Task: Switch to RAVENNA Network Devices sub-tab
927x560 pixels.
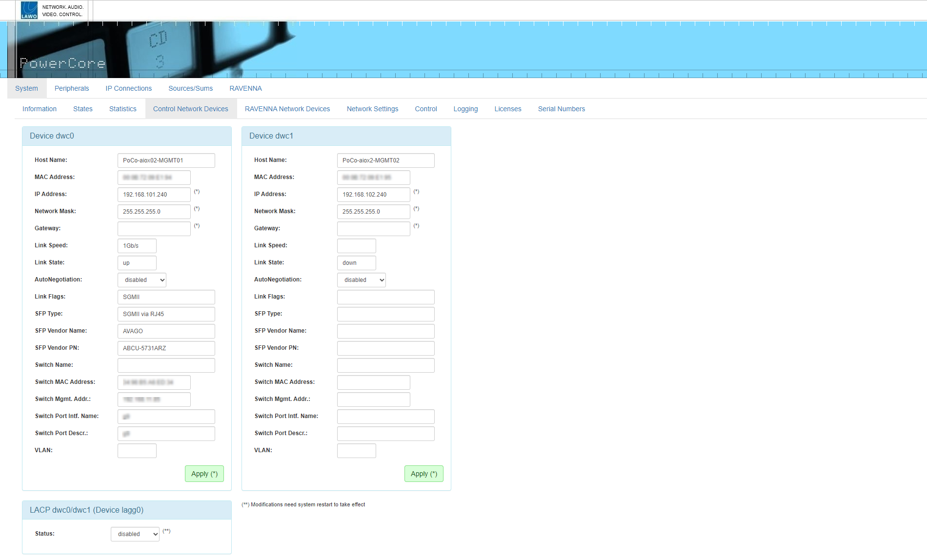Action: point(287,109)
